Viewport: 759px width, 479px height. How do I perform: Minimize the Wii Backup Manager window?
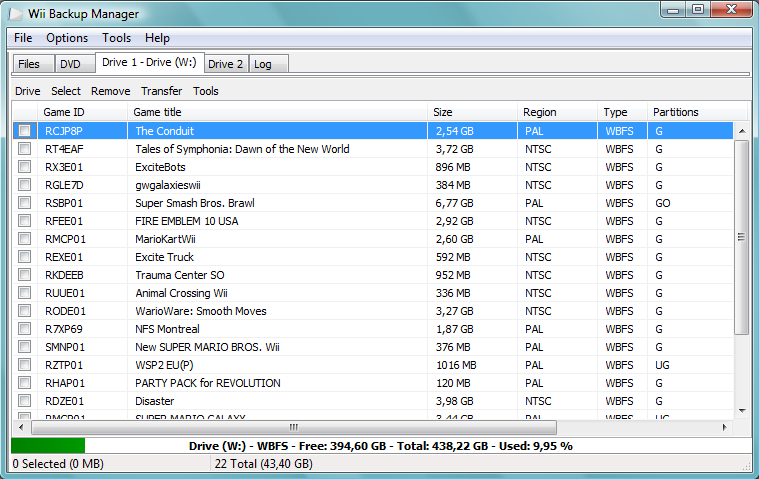673,9
